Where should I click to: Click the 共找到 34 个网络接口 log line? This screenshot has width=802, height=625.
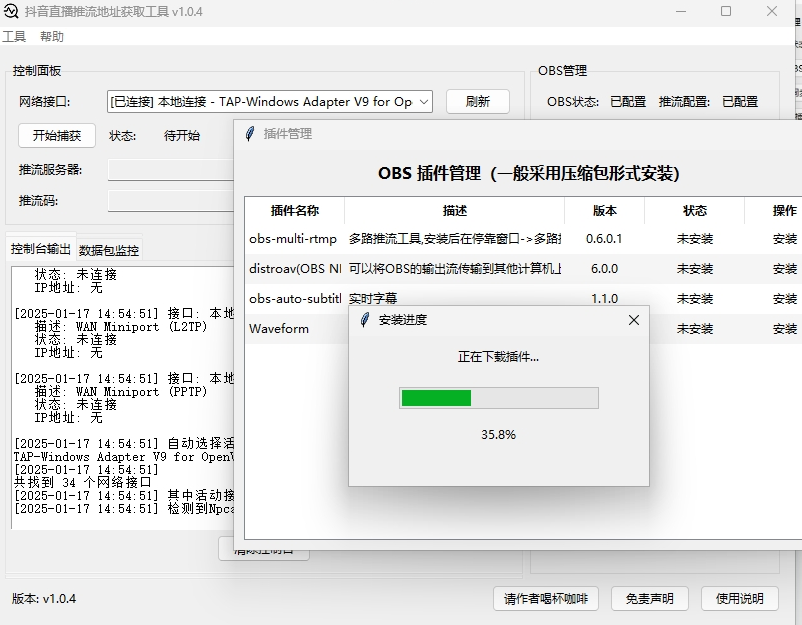pyautogui.click(x=82, y=482)
